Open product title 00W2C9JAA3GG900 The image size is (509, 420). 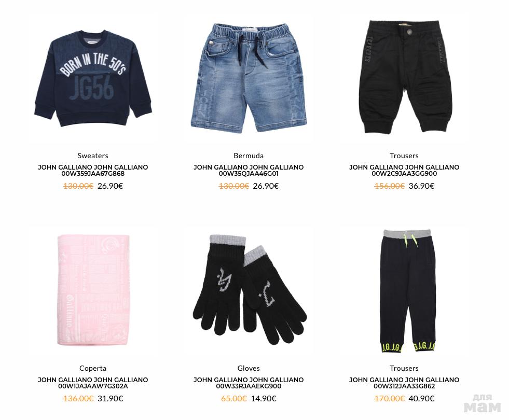(404, 170)
